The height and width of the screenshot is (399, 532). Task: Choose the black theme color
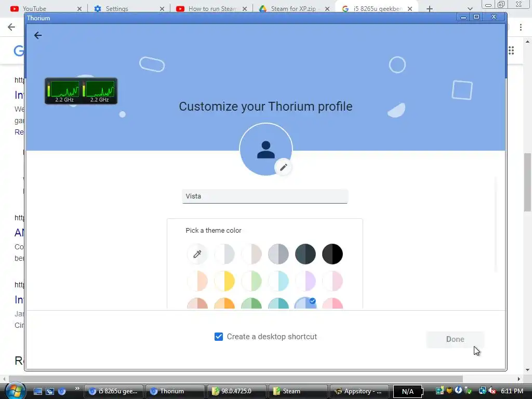pos(332,254)
